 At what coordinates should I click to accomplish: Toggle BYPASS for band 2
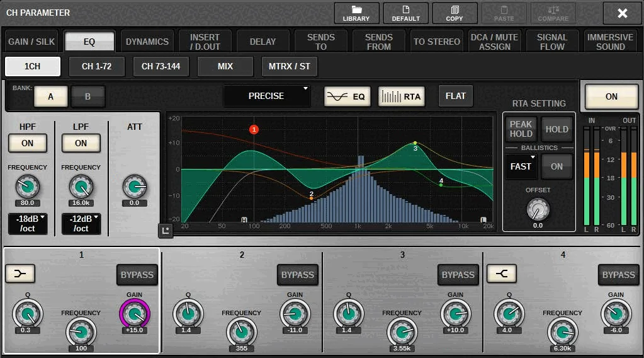point(298,275)
